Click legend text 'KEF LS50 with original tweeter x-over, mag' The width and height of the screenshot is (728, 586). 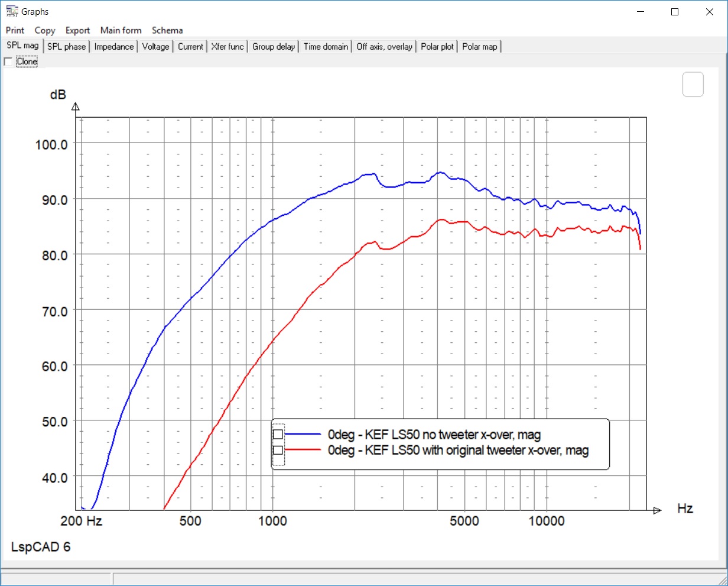477,450
